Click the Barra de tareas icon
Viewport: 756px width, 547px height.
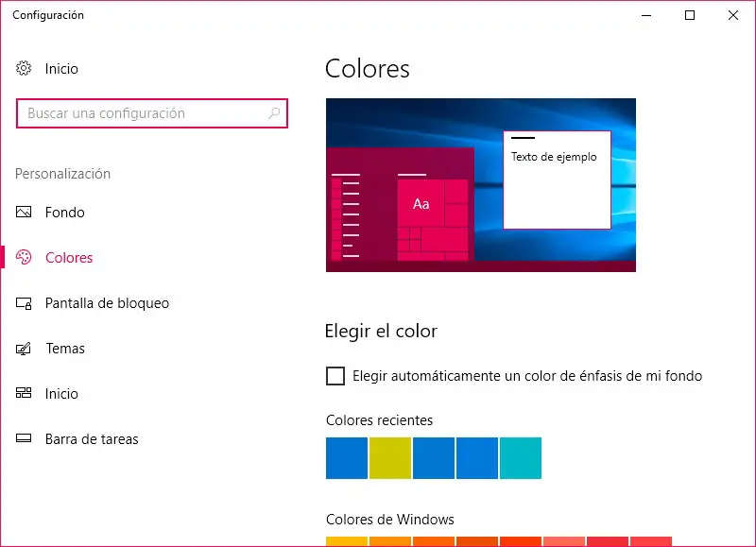[25, 439]
